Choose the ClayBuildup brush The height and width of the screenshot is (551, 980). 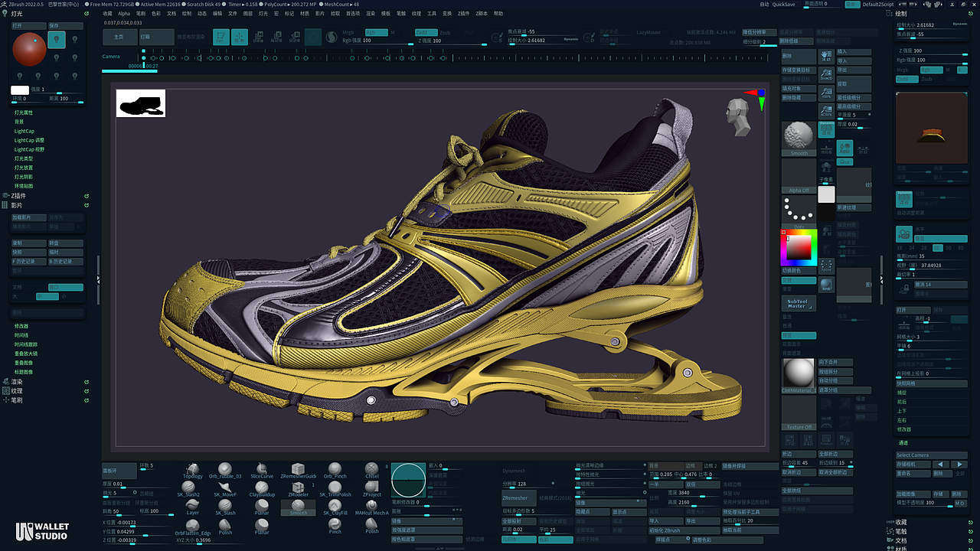click(262, 489)
